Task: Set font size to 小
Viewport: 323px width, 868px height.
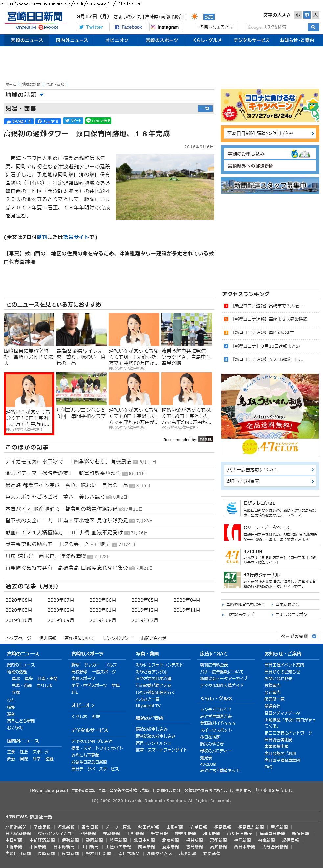Action: [x=298, y=15]
